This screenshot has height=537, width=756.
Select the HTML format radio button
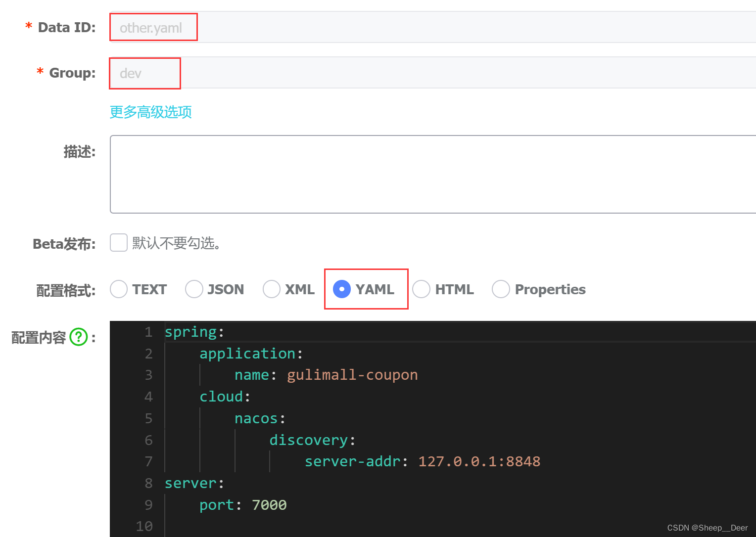coord(421,289)
